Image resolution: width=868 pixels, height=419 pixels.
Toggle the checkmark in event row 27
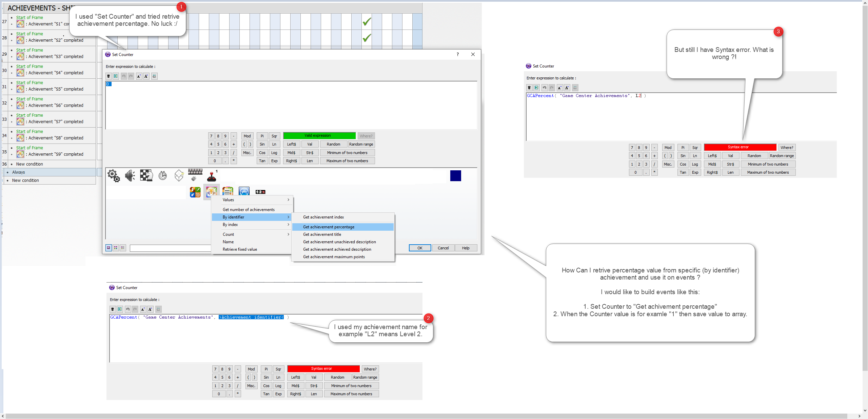367,22
